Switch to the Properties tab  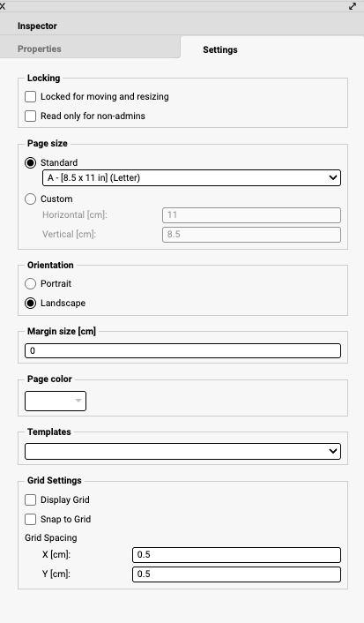tap(40, 49)
